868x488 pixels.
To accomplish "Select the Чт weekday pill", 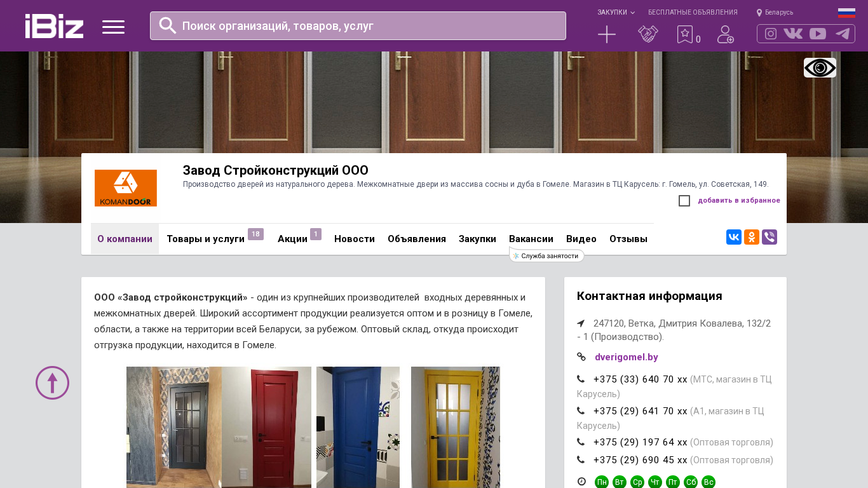I will 655,482.
